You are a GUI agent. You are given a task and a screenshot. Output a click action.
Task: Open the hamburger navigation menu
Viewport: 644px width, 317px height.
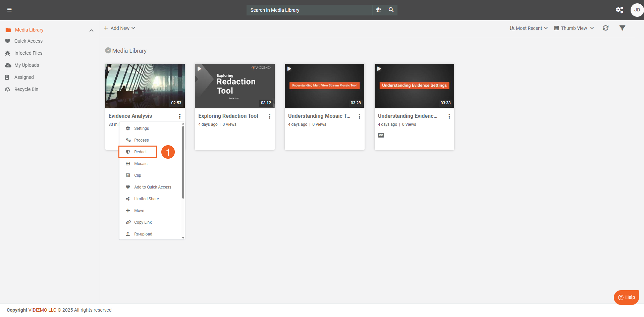click(9, 10)
